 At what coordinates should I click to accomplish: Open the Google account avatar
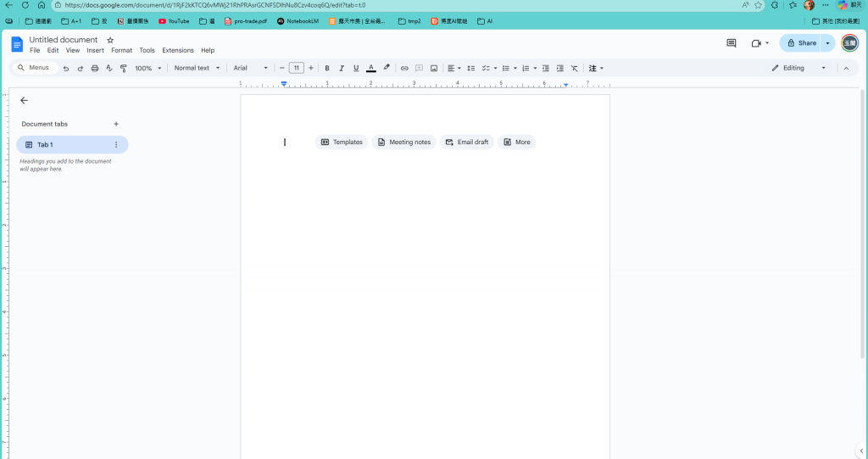(x=849, y=43)
